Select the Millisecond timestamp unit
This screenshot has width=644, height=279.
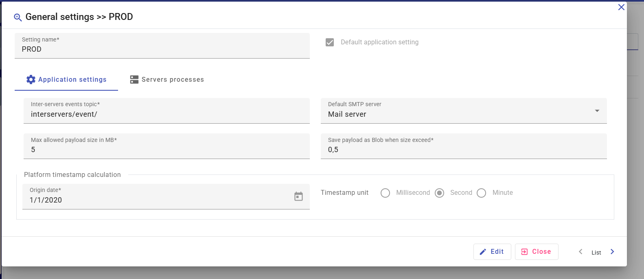coord(385,193)
